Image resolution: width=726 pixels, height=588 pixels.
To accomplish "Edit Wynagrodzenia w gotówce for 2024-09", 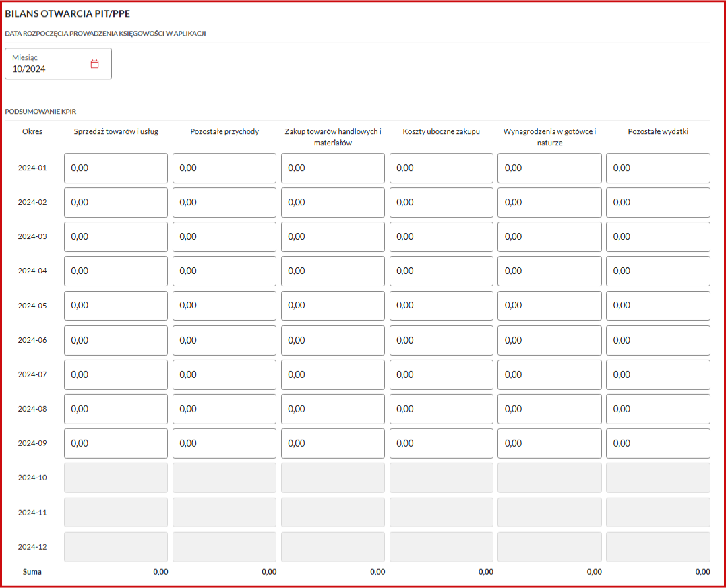I will coord(549,443).
